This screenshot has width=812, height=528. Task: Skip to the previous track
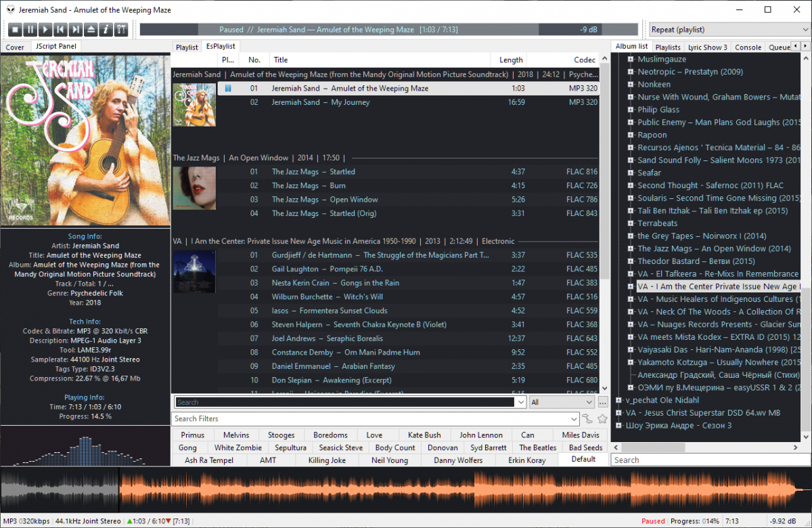[x=60, y=29]
